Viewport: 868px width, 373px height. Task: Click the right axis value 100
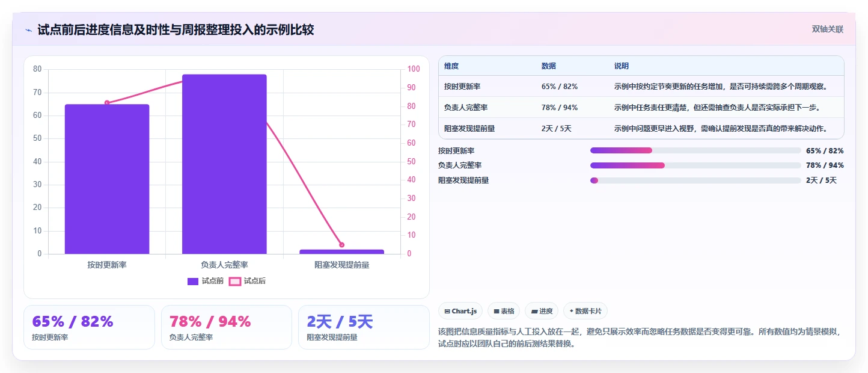click(414, 69)
